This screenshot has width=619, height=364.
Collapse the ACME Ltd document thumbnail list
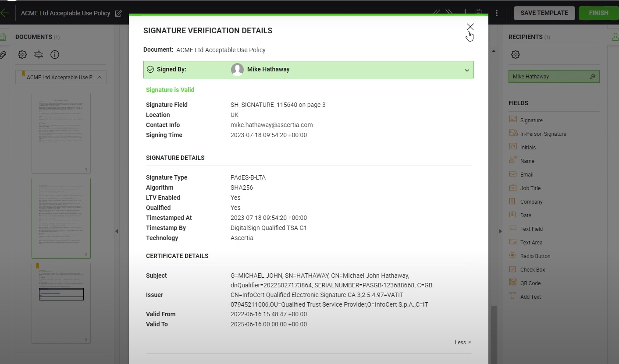click(99, 77)
